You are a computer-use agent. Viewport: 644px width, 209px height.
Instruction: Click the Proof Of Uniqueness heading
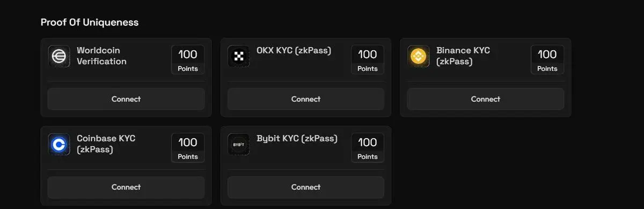coord(90,23)
